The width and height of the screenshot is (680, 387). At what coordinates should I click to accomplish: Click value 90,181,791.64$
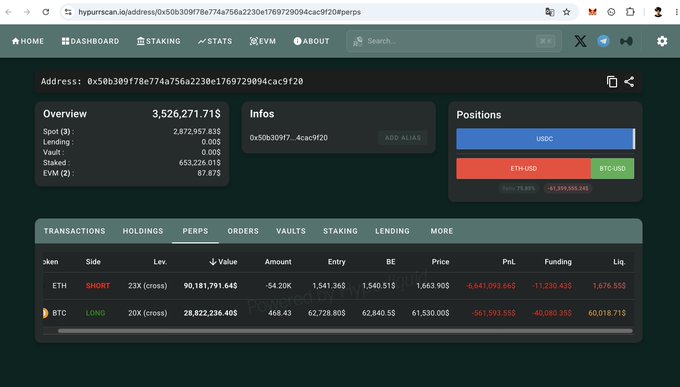(x=210, y=286)
